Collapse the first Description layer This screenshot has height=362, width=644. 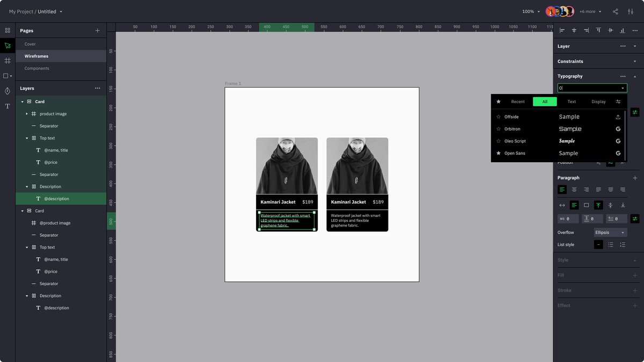(x=27, y=186)
